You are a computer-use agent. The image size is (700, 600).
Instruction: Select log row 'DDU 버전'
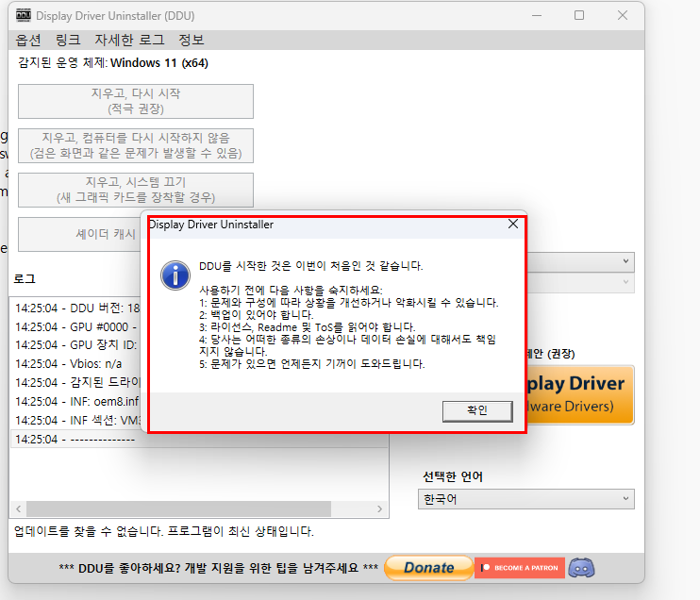(x=76, y=308)
